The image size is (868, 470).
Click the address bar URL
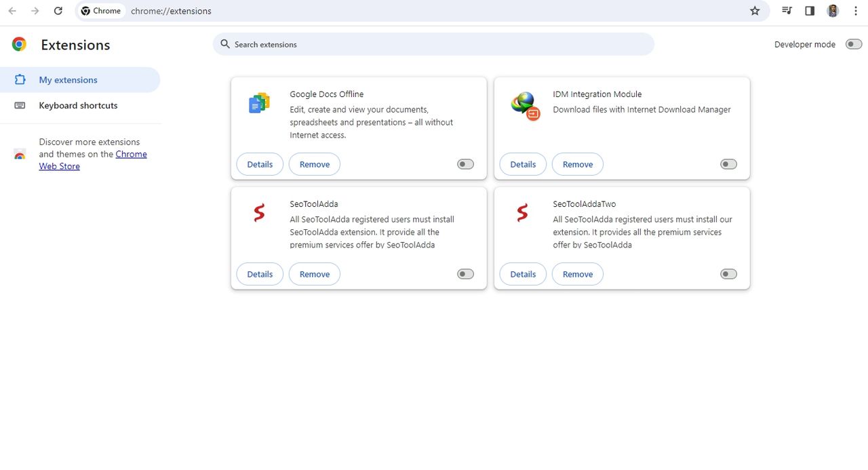click(x=171, y=11)
